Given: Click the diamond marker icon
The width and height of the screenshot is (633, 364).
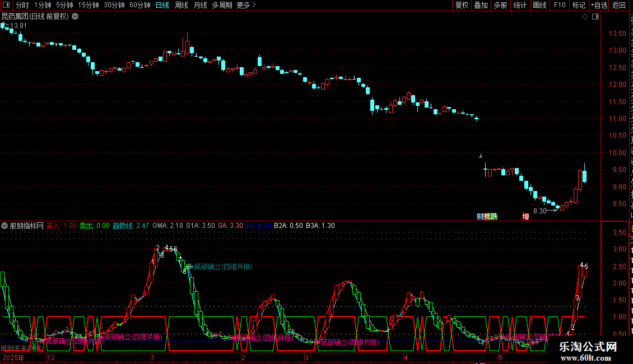Looking at the screenshot, I should [585, 17].
